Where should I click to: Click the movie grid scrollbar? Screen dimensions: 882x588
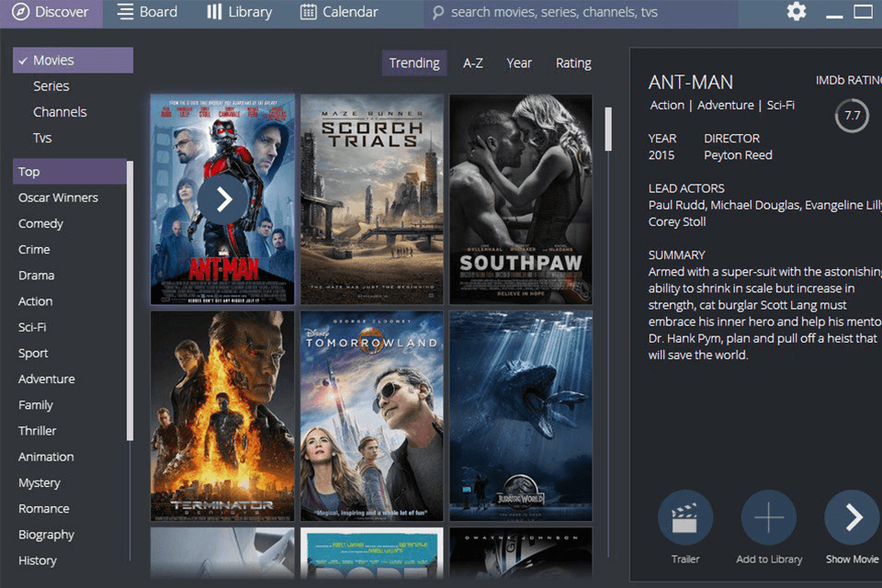pos(607,129)
